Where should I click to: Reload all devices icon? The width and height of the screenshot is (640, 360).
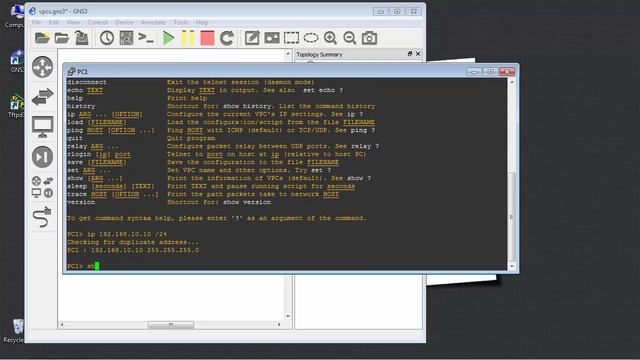pos(227,38)
